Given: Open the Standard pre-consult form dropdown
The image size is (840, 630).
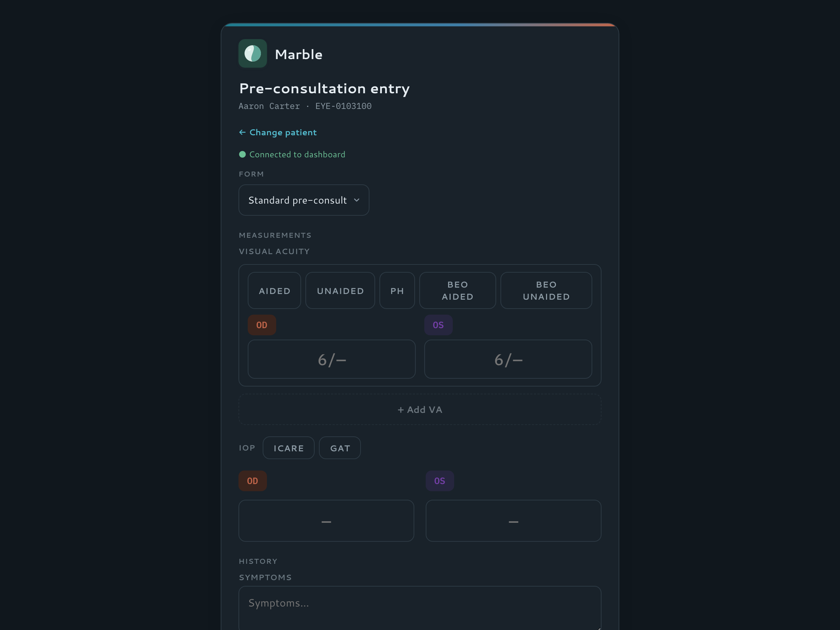Looking at the screenshot, I should (x=304, y=200).
